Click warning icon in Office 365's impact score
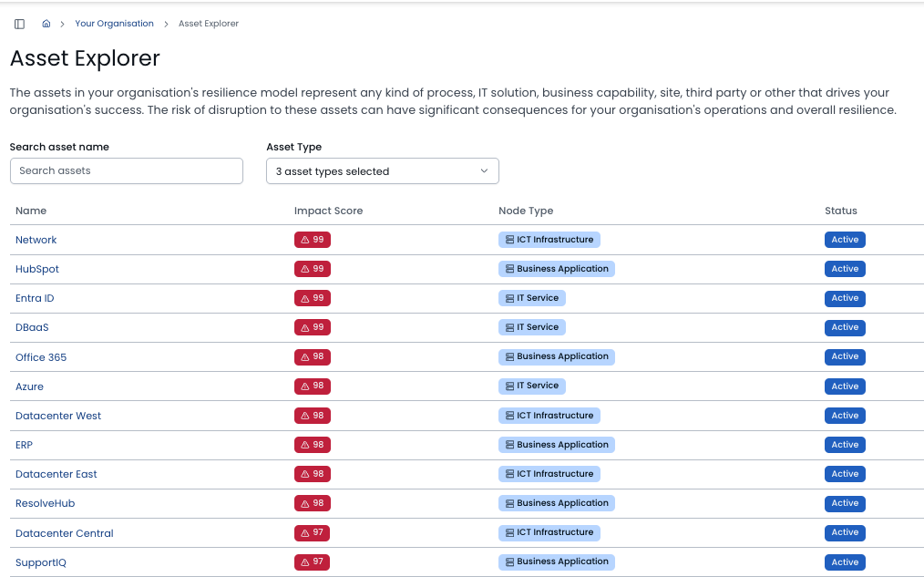This screenshot has height=577, width=924. tap(305, 357)
